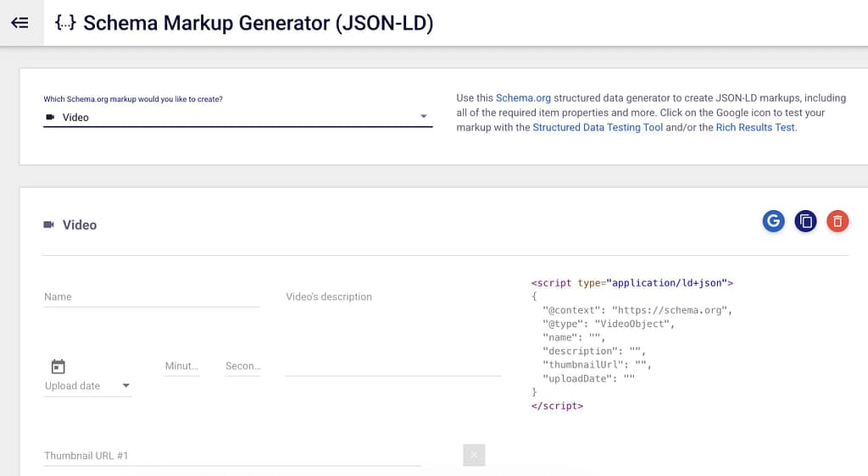Open the Schema.org link
The image size is (868, 476).
[523, 98]
